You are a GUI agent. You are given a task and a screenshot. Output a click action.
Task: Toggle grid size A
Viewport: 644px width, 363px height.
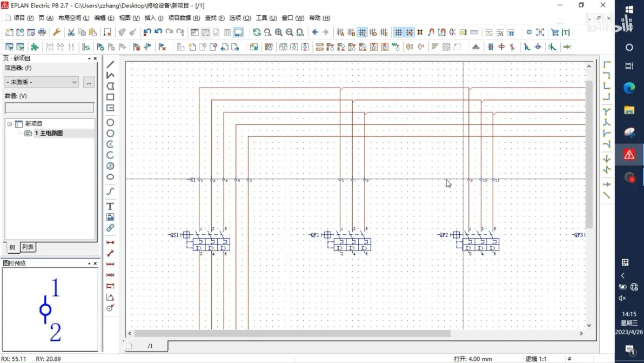(340, 32)
